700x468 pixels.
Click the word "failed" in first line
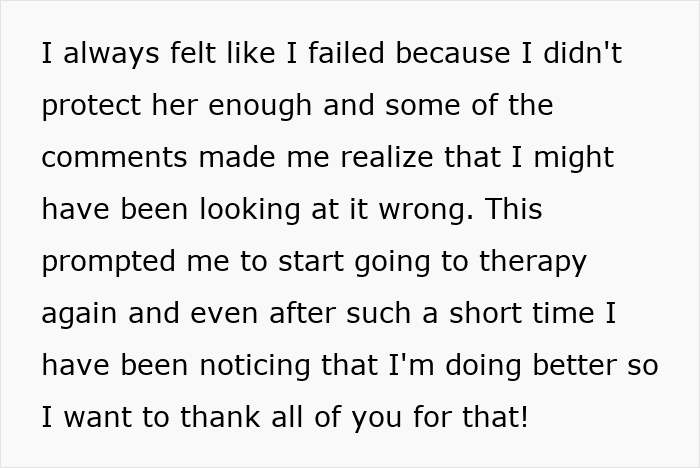346,53
